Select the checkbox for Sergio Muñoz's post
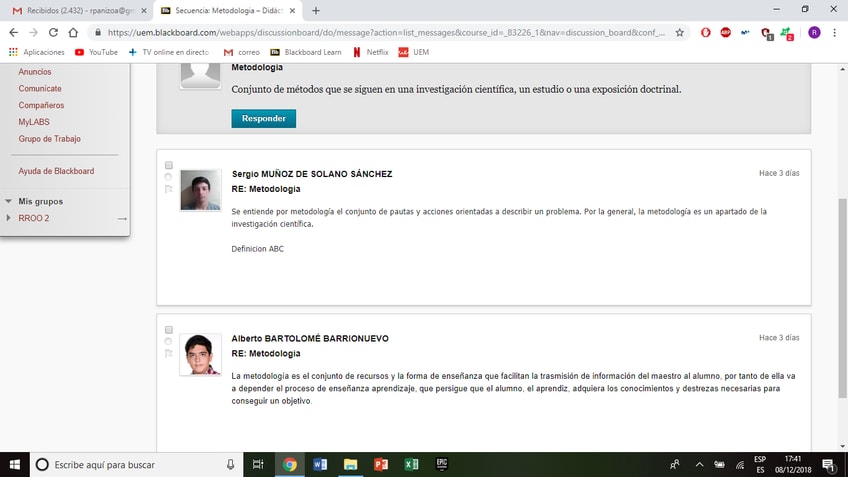 (x=169, y=165)
